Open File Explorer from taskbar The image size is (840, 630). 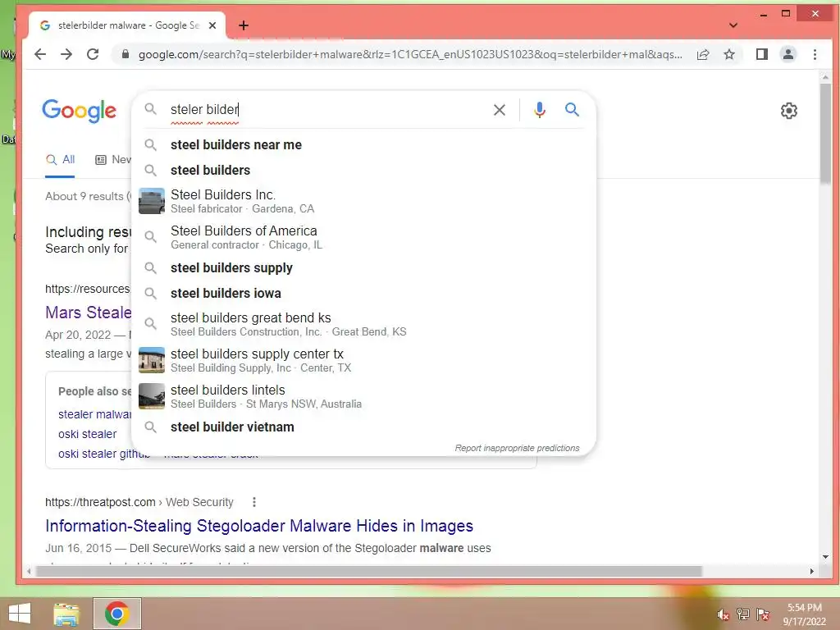(66, 614)
